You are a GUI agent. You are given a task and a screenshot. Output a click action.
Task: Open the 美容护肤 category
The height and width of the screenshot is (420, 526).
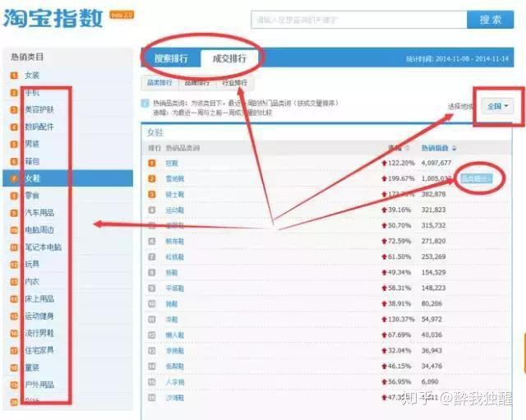pos(39,109)
